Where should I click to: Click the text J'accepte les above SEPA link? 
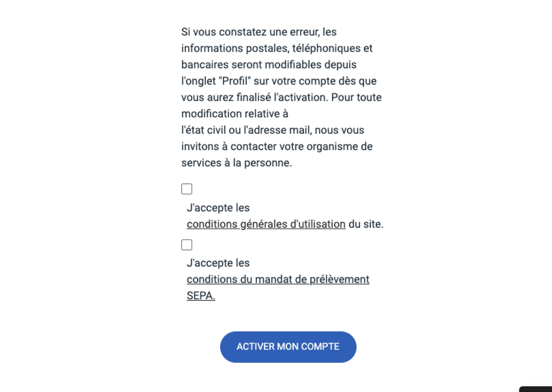tap(218, 263)
